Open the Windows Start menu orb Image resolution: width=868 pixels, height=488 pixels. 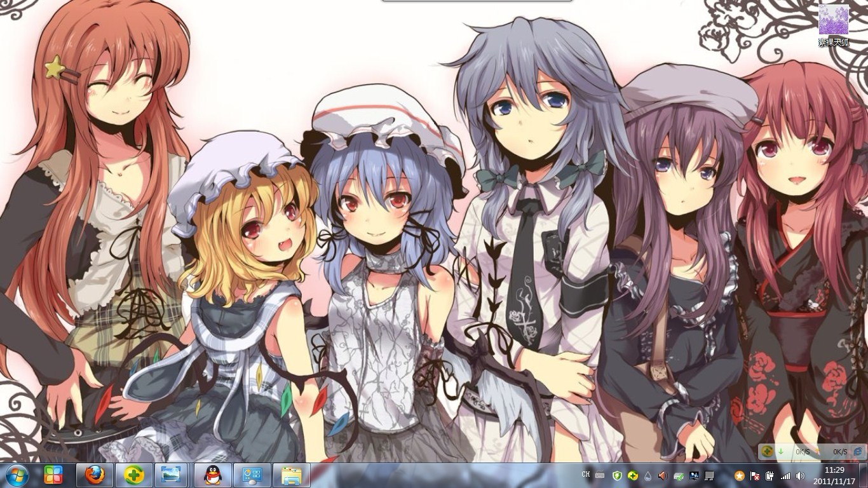(17, 475)
